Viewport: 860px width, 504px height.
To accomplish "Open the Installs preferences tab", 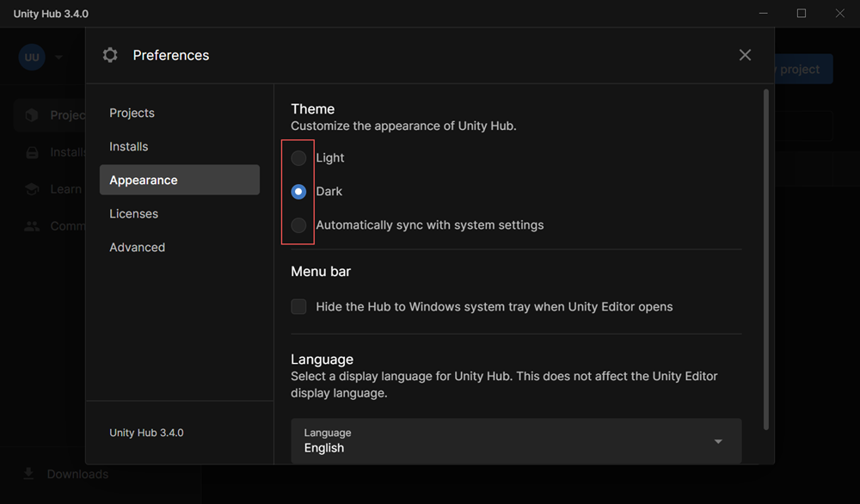I will [x=128, y=146].
